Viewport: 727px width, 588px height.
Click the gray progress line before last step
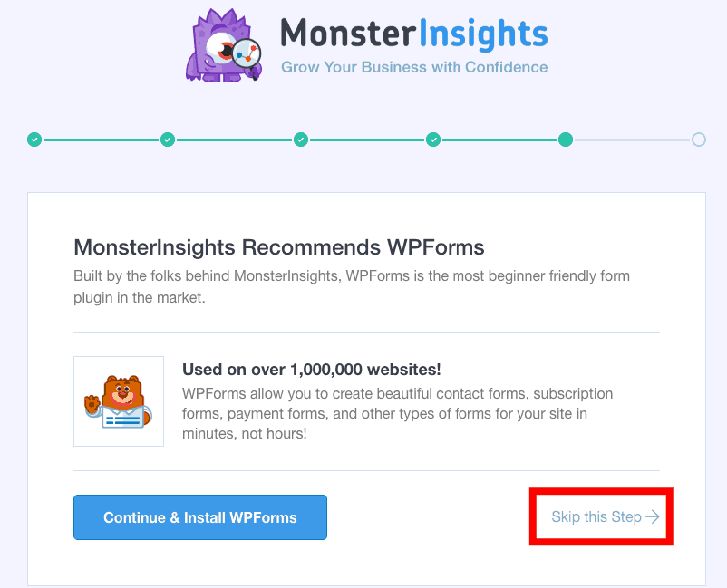click(x=633, y=140)
